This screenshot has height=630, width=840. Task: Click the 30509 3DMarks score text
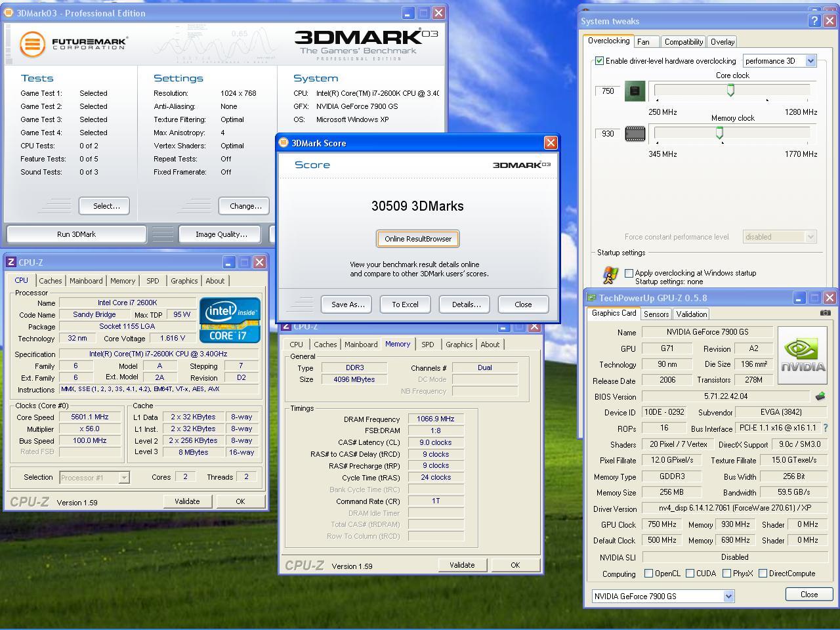[417, 206]
